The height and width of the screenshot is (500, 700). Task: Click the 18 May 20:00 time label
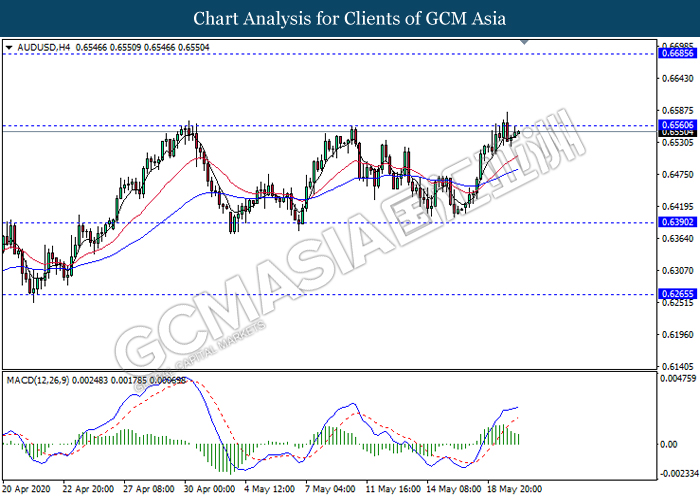pos(514,489)
